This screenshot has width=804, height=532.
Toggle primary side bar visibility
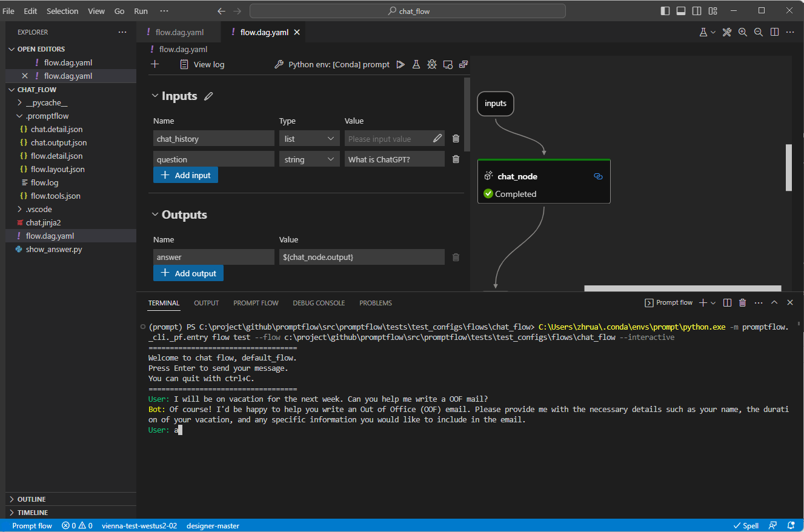665,11
